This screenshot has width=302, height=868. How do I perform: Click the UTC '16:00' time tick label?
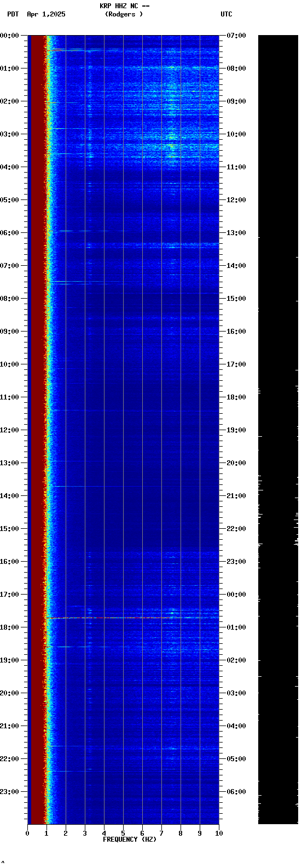pos(236,332)
